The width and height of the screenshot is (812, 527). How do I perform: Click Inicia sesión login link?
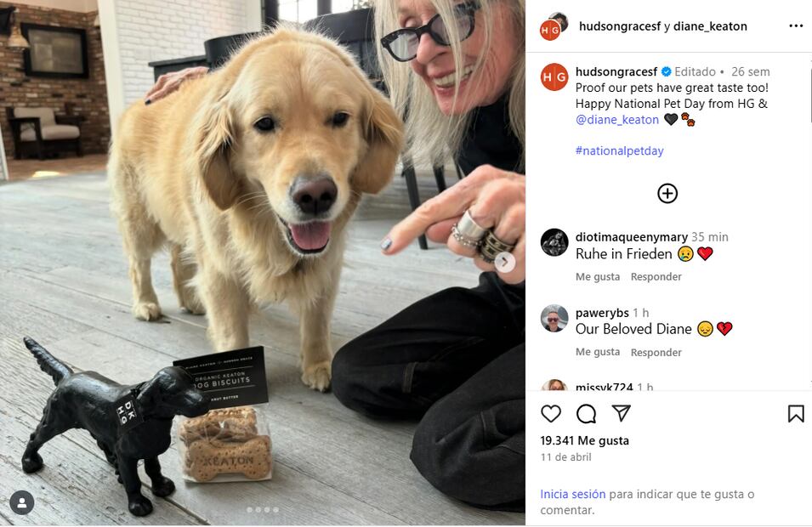[573, 494]
